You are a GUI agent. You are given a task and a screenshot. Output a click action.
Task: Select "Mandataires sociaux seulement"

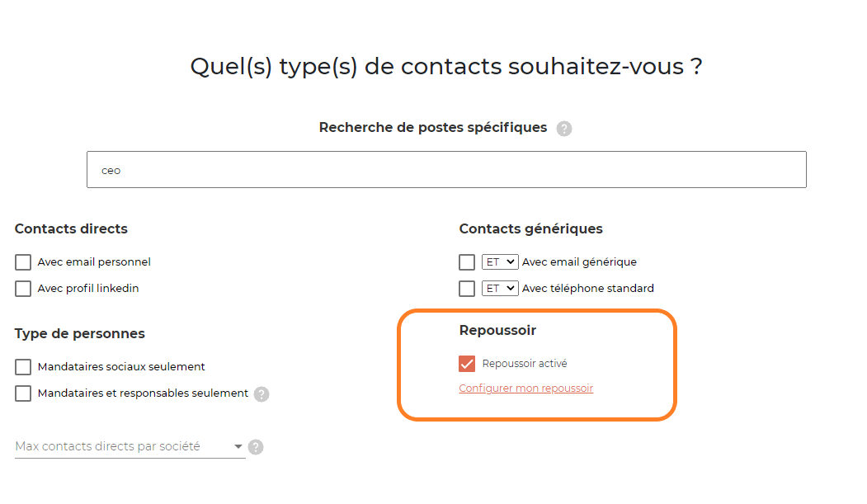tap(22, 366)
